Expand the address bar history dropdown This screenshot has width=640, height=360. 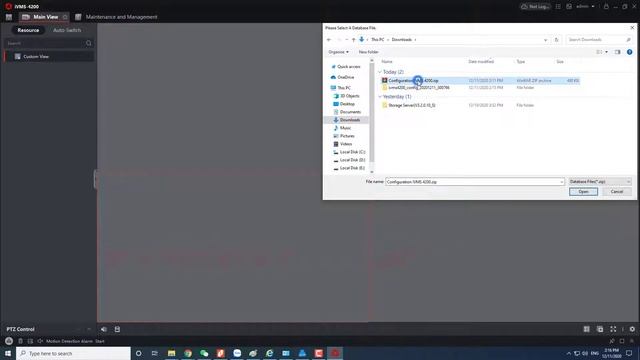pyautogui.click(x=545, y=40)
